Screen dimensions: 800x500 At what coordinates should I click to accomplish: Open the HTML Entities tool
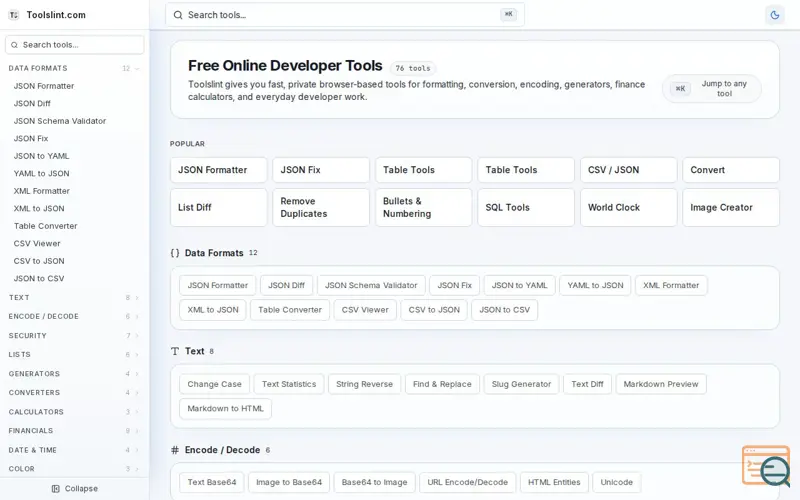(554, 482)
